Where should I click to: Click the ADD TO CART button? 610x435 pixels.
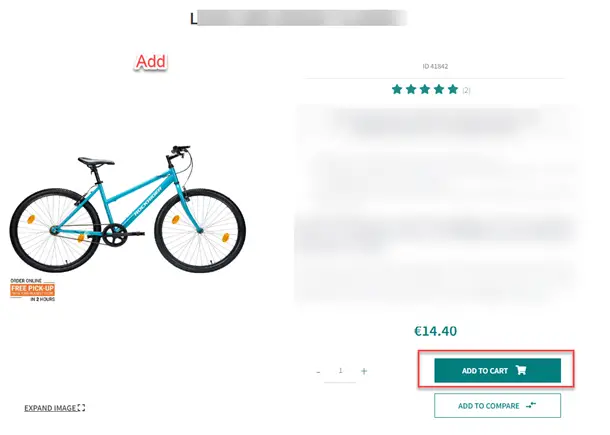[497, 370]
